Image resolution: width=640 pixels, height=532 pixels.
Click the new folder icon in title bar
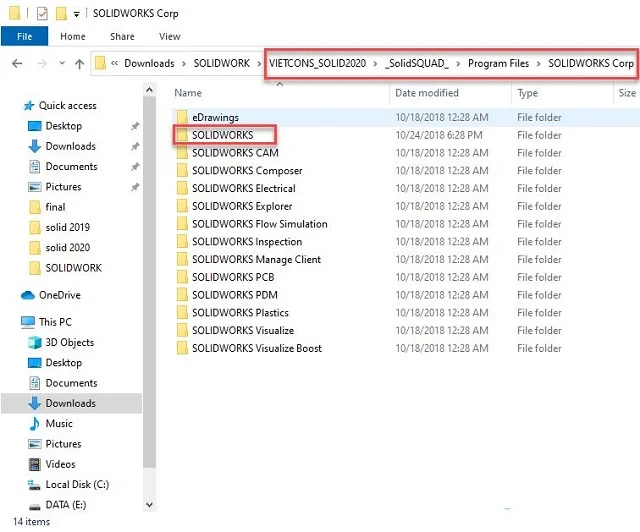(x=61, y=13)
